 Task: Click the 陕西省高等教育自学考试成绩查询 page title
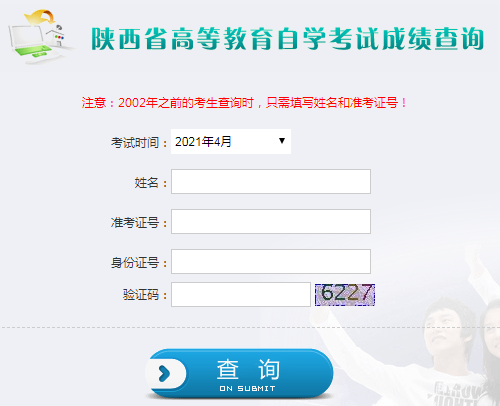coord(287,39)
